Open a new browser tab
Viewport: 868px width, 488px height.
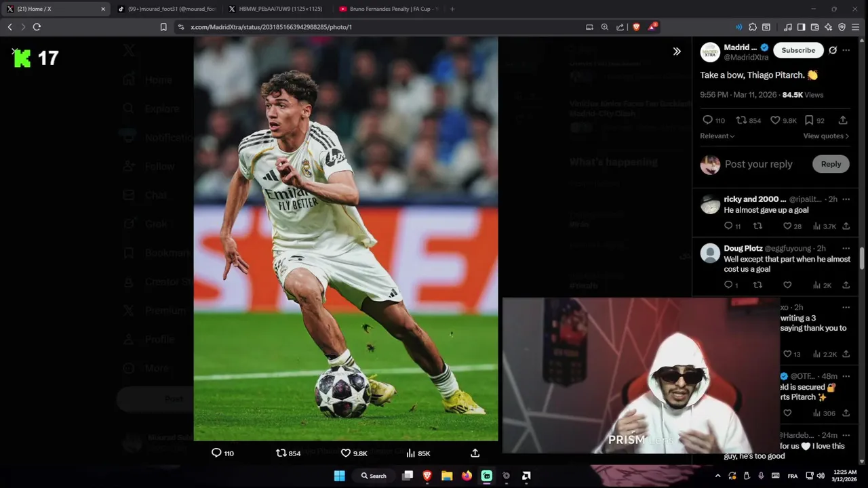[452, 9]
